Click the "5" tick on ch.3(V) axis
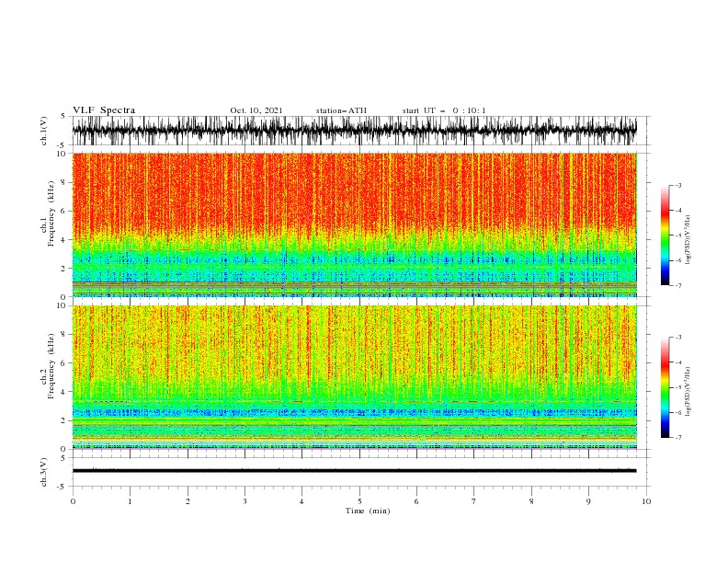The height and width of the screenshot is (563, 728). click(x=63, y=458)
